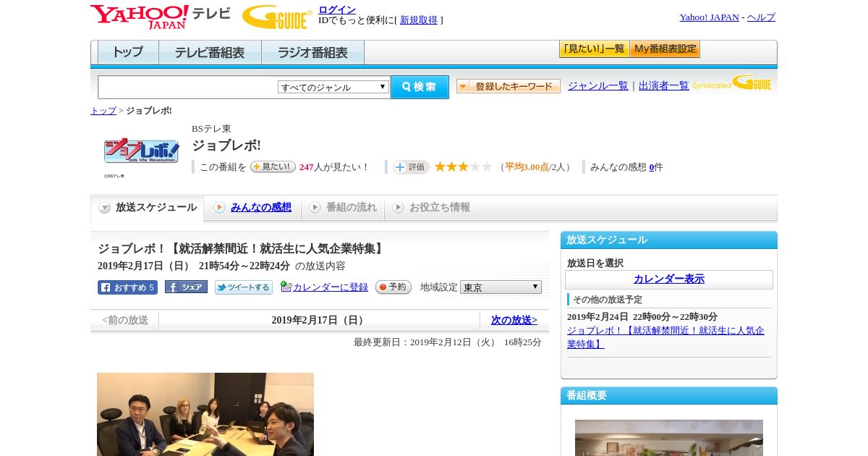
Task: Click the 番組の流れ tab
Action: coord(343,208)
